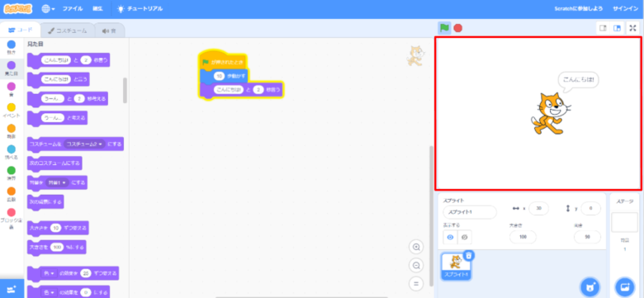Click the うーん... と考える palette block
Viewport: 644px width, 298px height.
tap(57, 118)
